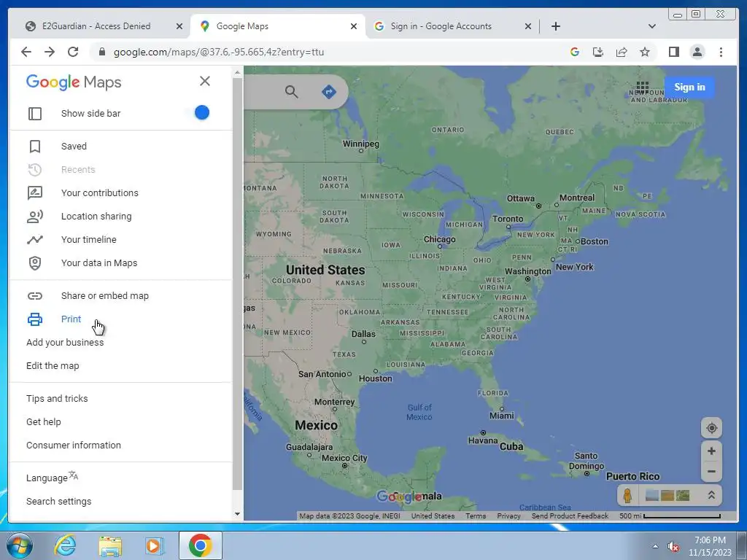This screenshot has height=560, width=747.
Task: Select the map layer imagery thumbnails
Action: [667, 495]
